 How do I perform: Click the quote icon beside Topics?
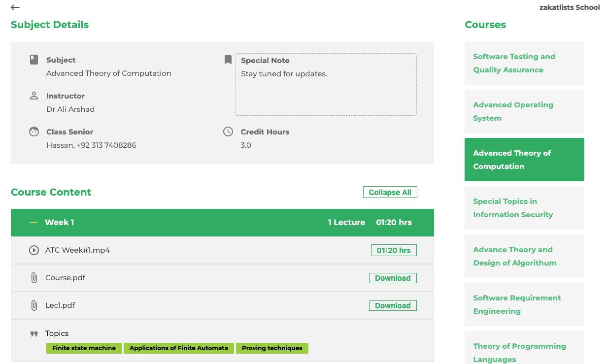tap(34, 333)
